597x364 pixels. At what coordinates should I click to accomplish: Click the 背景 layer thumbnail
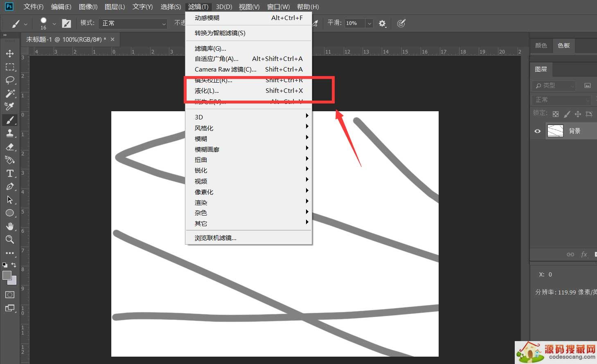click(x=555, y=131)
